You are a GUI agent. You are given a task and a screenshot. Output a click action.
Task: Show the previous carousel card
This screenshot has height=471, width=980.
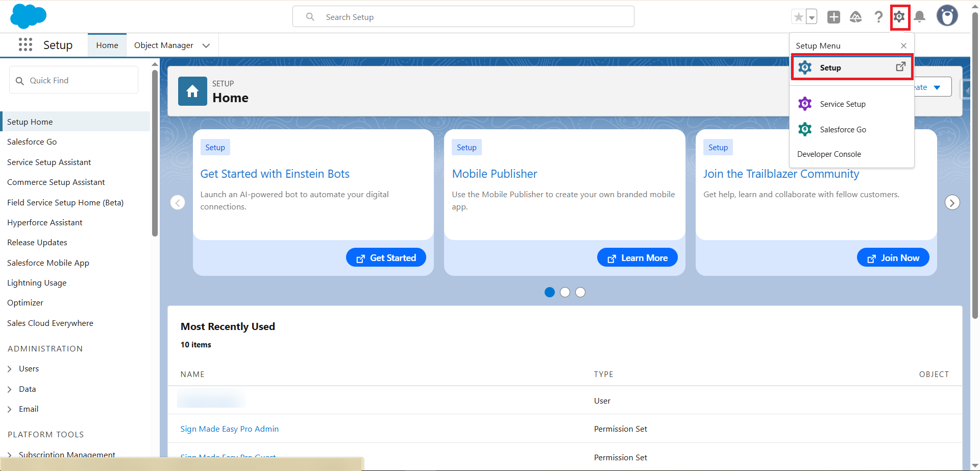click(178, 202)
